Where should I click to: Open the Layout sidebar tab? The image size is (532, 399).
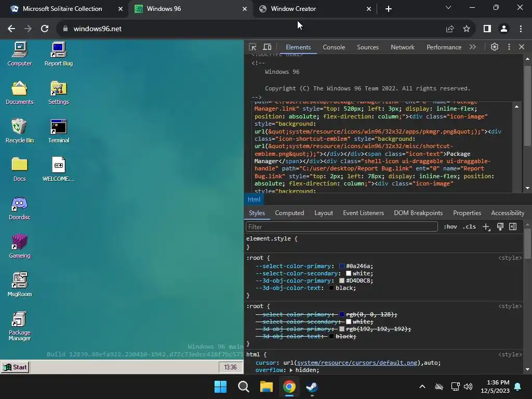(x=323, y=213)
